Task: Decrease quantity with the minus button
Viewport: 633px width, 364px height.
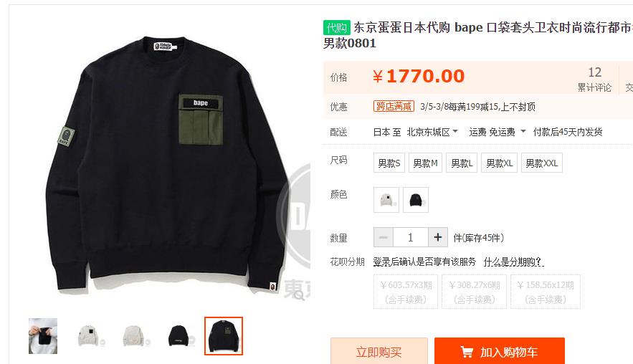Action: coord(383,237)
